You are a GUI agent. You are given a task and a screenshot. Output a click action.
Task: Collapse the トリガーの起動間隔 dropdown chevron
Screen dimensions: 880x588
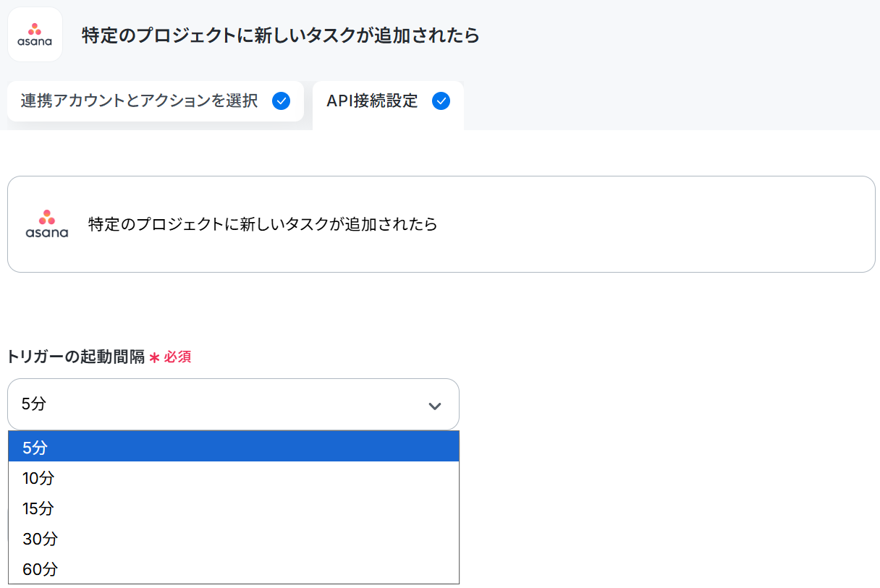435,406
